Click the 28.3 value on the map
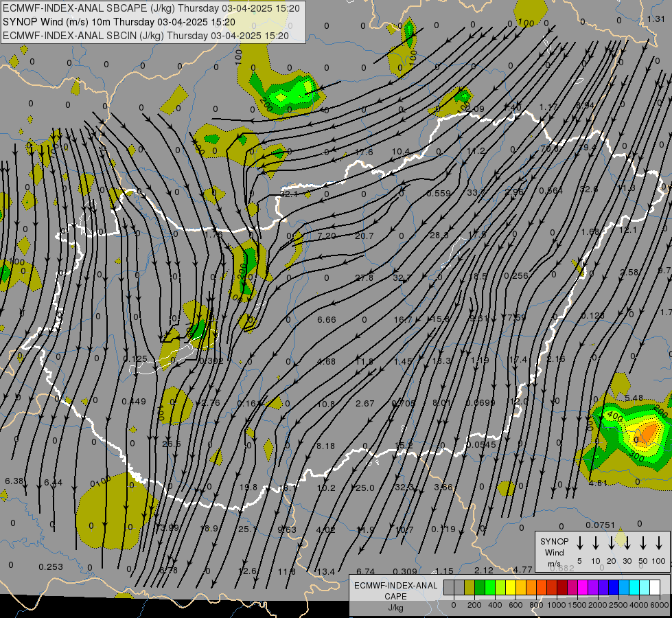672x618 pixels. (439, 236)
